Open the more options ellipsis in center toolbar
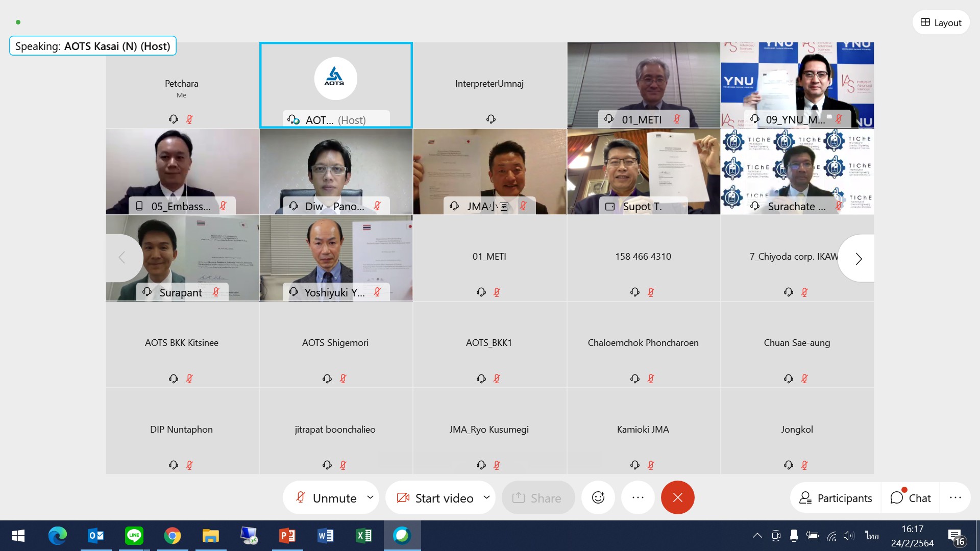 638,497
